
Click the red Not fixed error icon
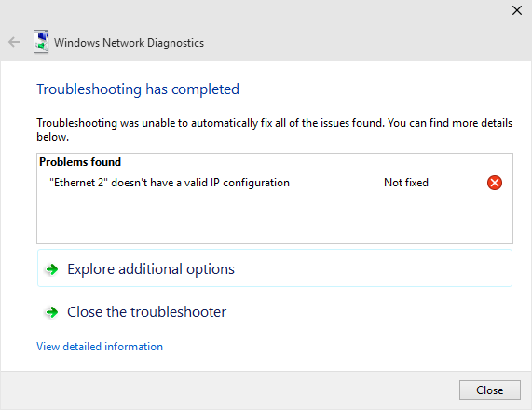click(x=495, y=183)
